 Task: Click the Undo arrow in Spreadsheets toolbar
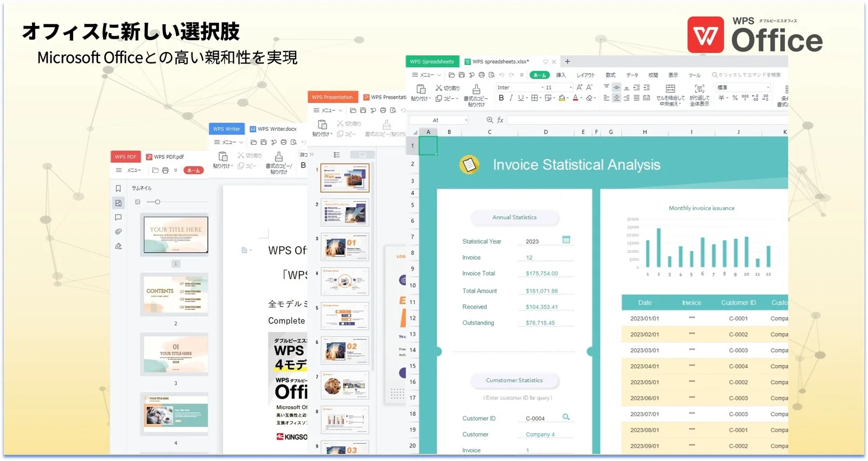point(502,75)
